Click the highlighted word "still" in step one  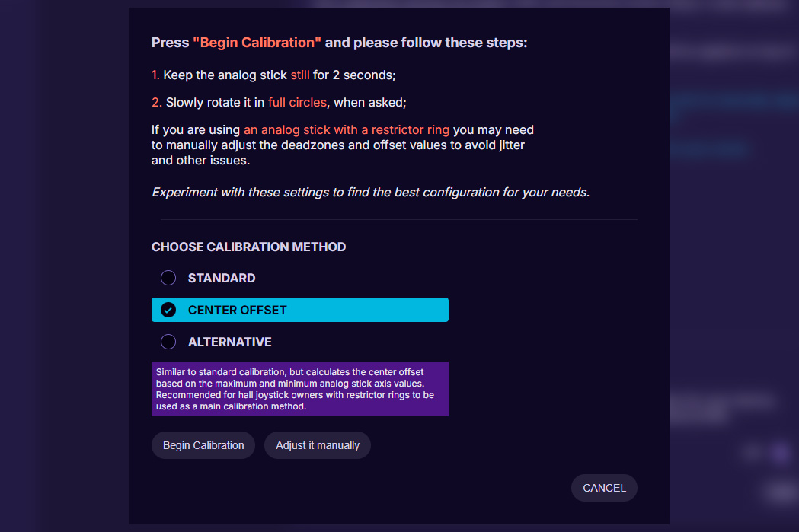click(300, 75)
